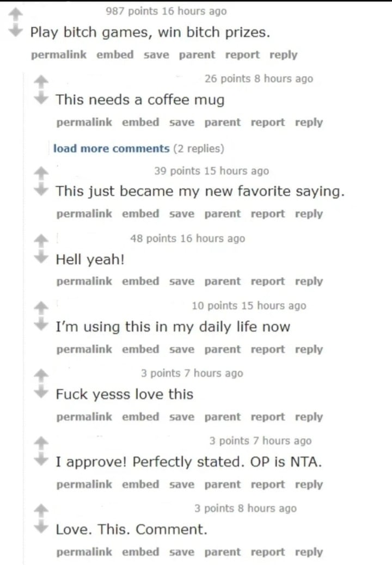
Task: Report the "Fuck yesss love this" comment
Action: (267, 417)
